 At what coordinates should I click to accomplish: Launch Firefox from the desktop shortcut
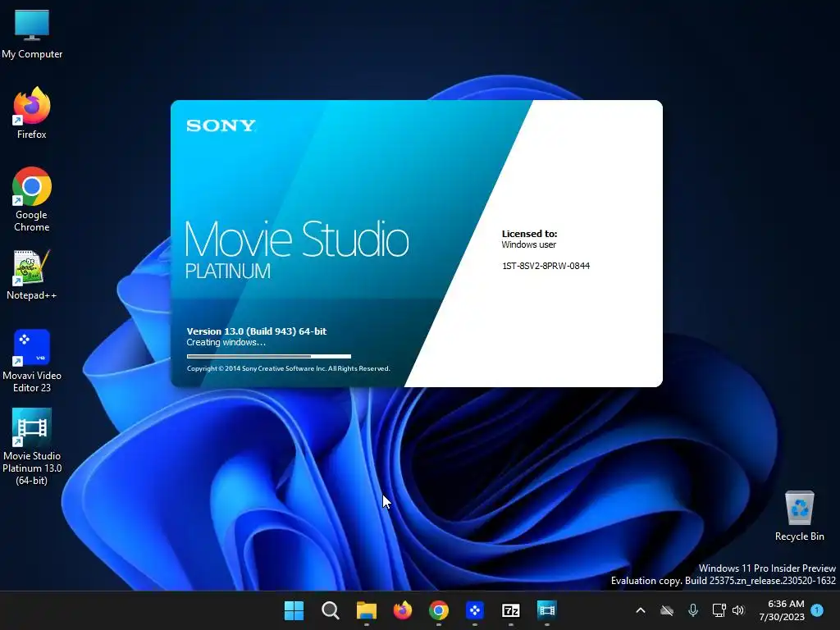(x=32, y=113)
